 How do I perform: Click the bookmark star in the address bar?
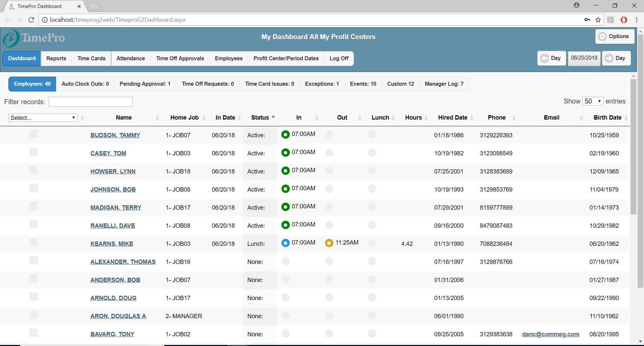(x=598, y=20)
